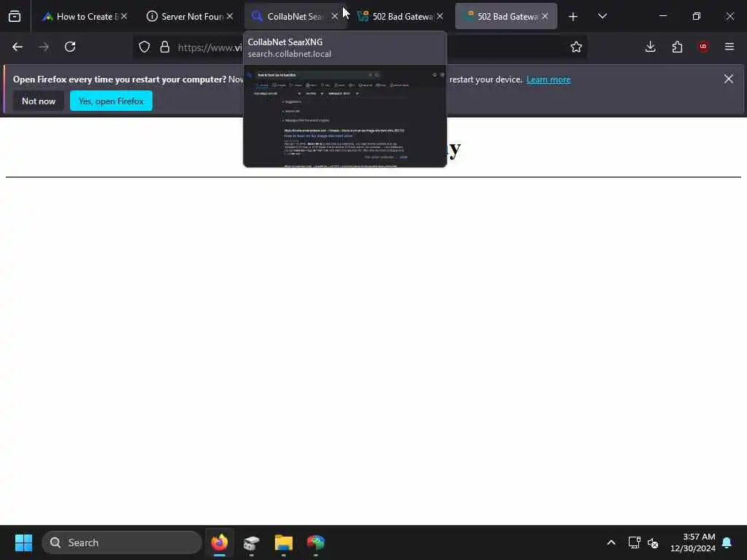Switch to the CollabNet SearXNG tab
This screenshot has width=747, height=560.
[295, 16]
